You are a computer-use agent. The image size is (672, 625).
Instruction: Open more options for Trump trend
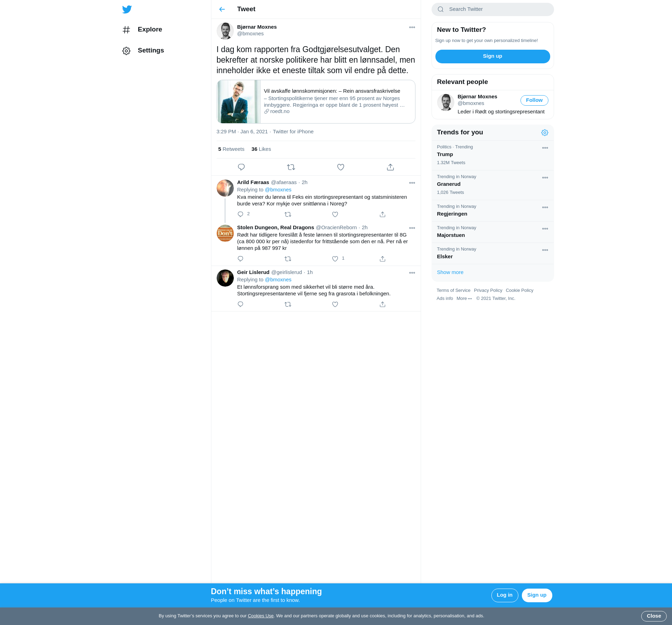point(545,148)
